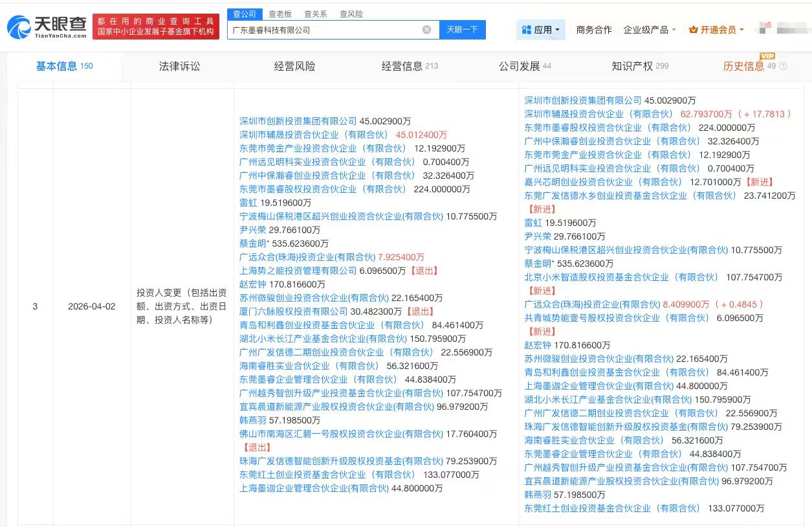Open 广远众合 in the right column
Screen dimensions: 812x527
point(592,304)
